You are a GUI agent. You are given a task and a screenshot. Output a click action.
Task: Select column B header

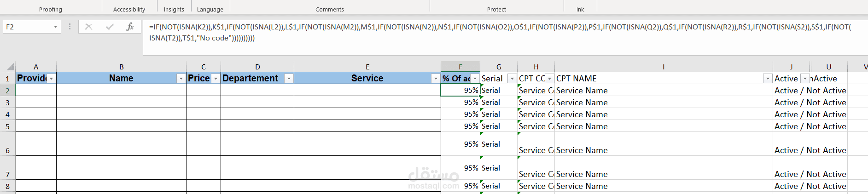pos(122,67)
